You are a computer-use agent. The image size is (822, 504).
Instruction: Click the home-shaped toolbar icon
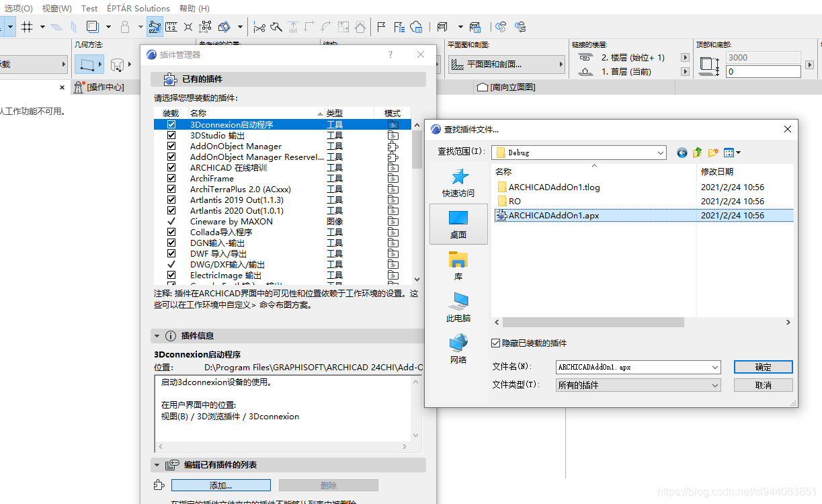coord(360,27)
